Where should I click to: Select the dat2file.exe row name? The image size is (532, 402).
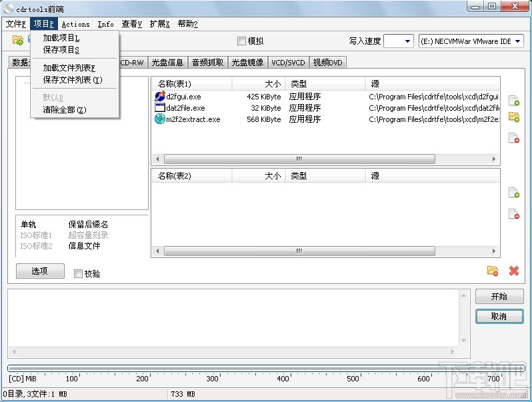185,108
